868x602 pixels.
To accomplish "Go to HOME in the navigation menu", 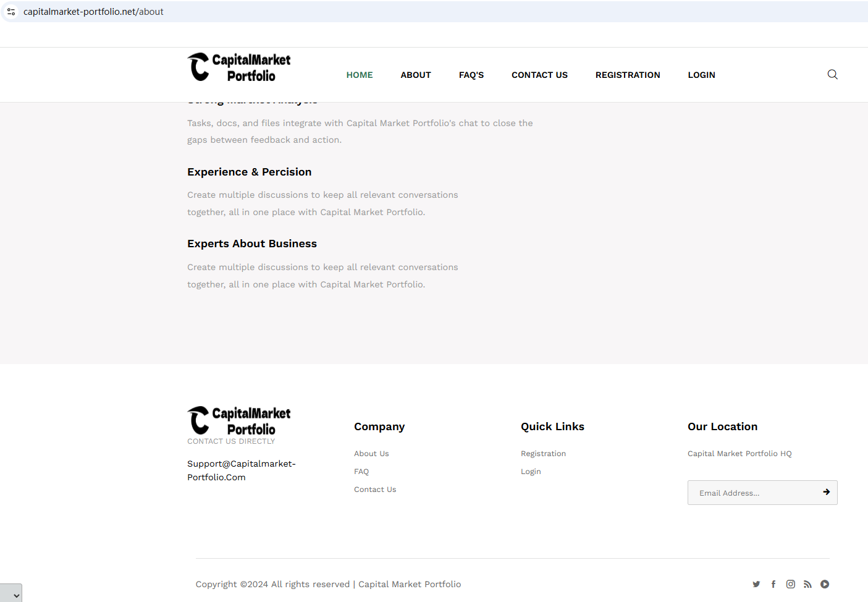I will (359, 75).
